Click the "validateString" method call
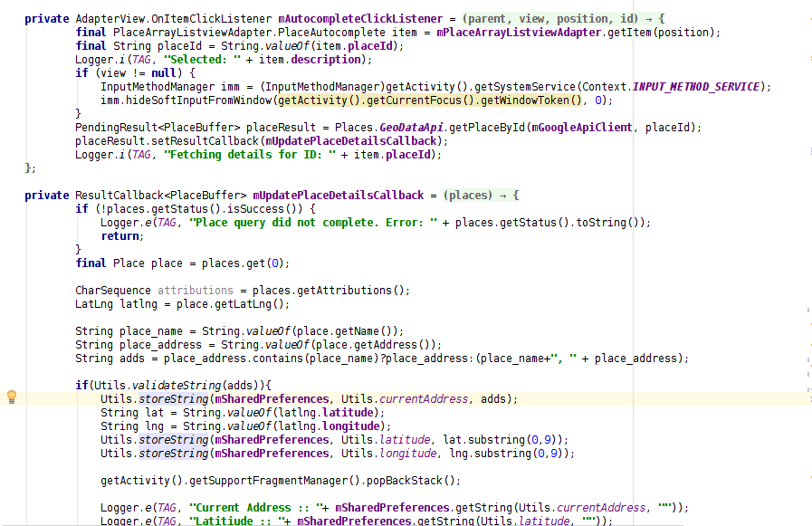 pos(177,385)
